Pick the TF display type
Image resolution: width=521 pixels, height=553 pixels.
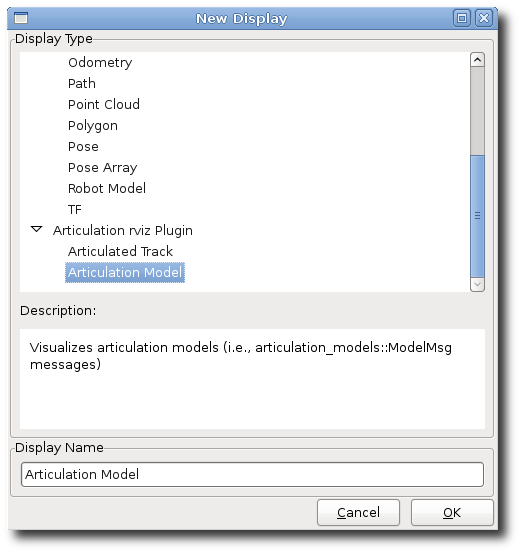pos(75,209)
